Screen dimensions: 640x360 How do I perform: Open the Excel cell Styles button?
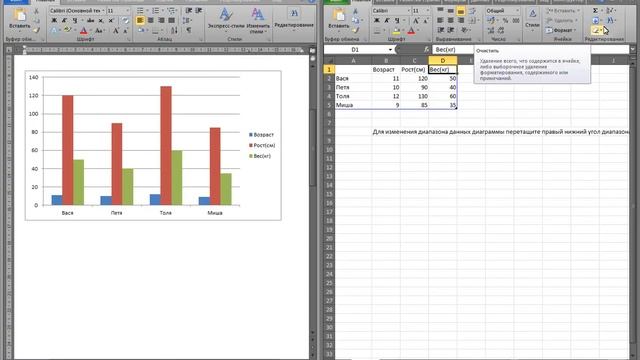click(x=532, y=20)
